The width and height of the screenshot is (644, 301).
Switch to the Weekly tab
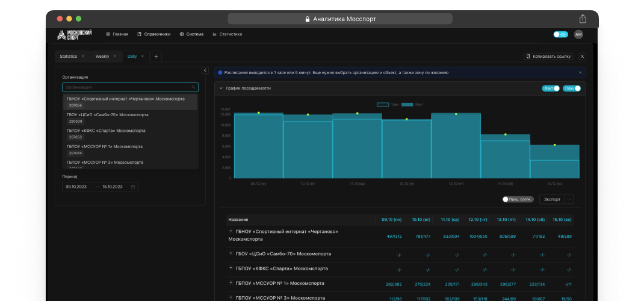point(102,56)
